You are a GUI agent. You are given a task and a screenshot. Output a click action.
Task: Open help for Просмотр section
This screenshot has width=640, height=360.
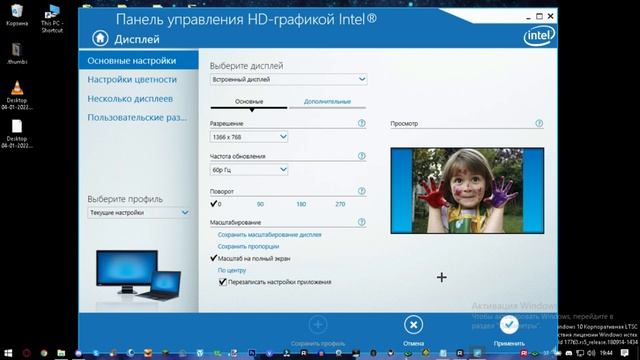(539, 123)
